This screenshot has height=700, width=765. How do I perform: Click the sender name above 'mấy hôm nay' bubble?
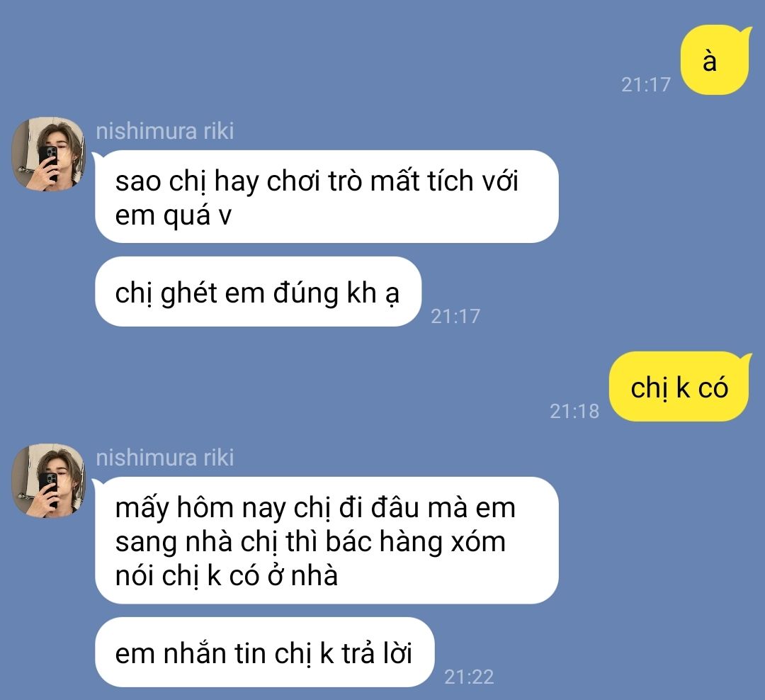pos(165,458)
